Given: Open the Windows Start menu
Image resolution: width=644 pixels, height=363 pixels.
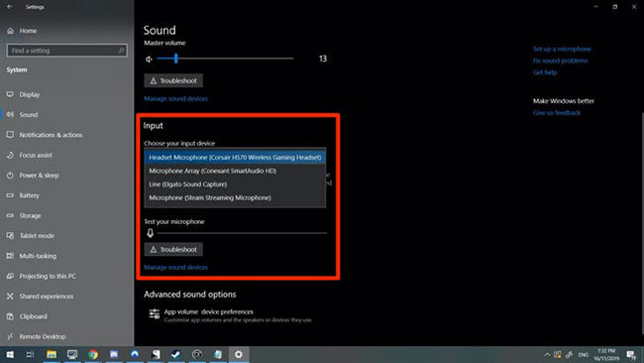Looking at the screenshot, I should click(10, 354).
